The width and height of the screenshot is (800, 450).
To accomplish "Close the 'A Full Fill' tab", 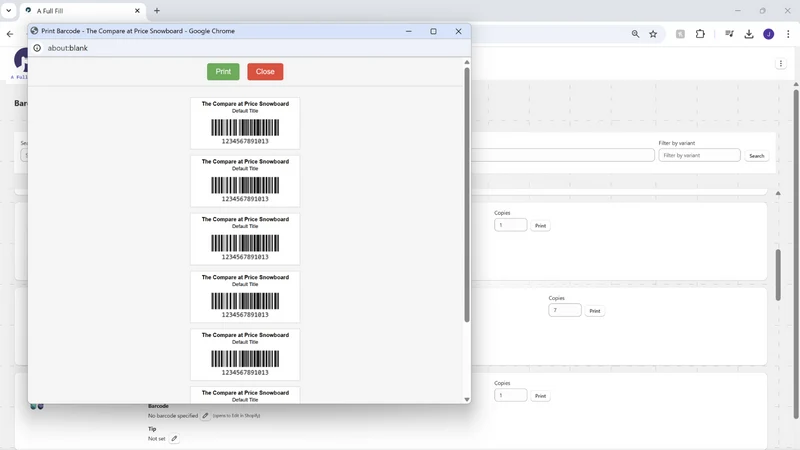I will point(137,11).
